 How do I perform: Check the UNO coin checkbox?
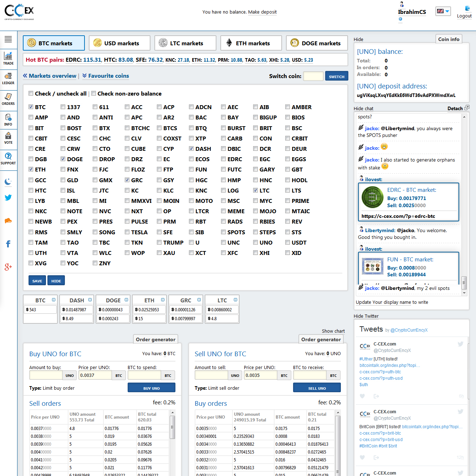point(256,242)
